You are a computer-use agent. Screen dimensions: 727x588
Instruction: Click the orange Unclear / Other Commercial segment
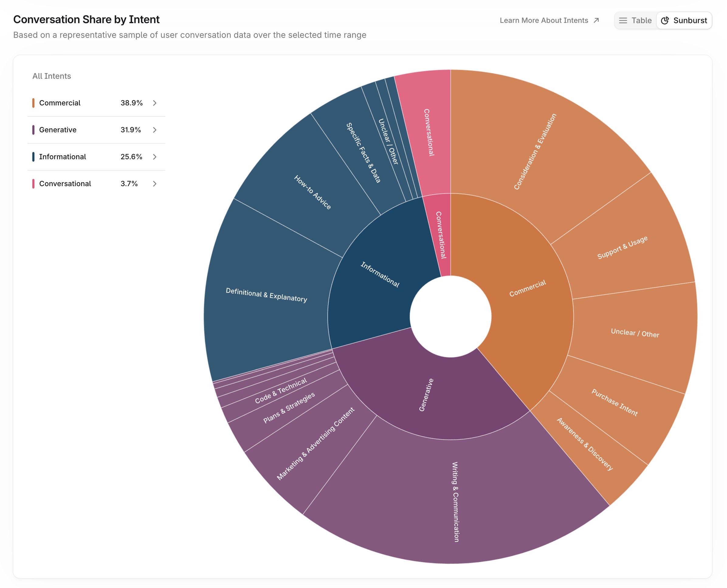635,334
